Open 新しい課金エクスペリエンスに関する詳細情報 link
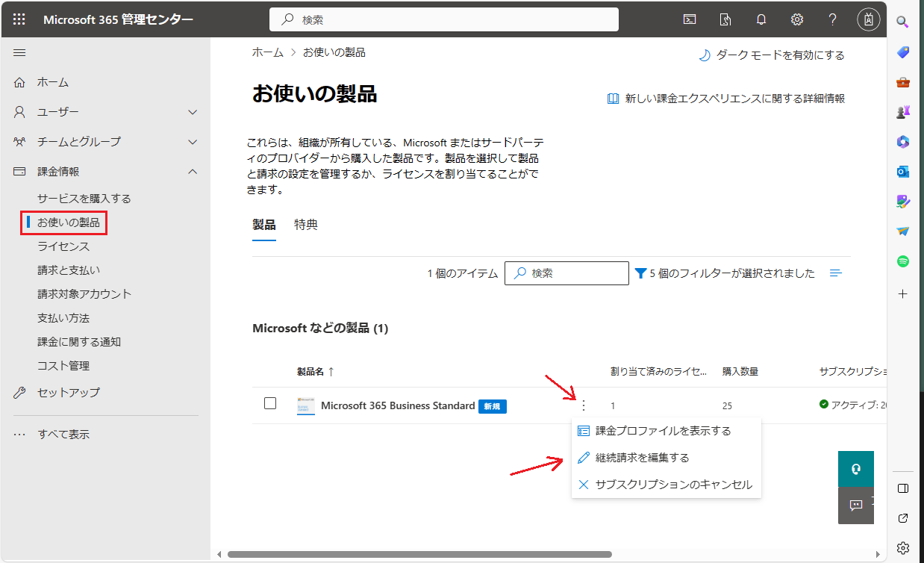 [x=725, y=99]
